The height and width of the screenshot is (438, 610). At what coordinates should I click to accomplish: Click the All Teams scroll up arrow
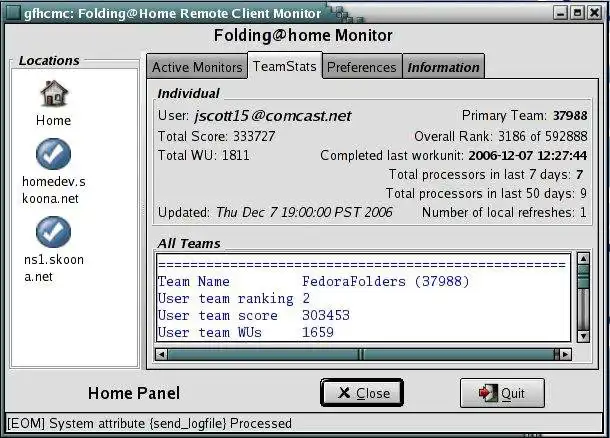point(583,259)
